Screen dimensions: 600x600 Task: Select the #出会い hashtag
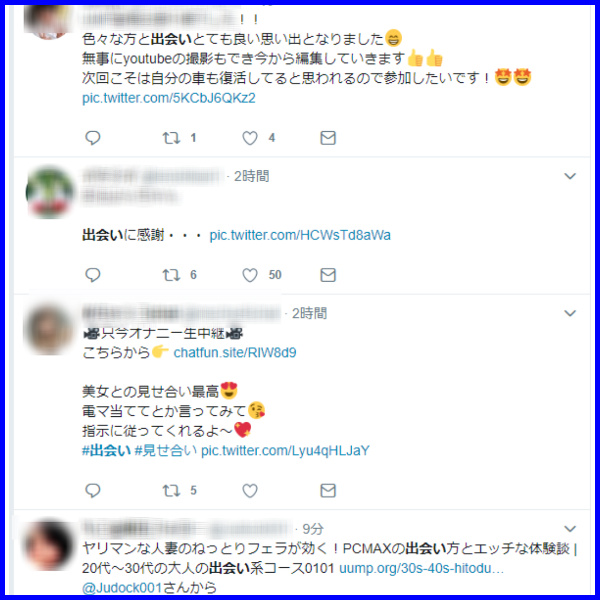point(106,450)
